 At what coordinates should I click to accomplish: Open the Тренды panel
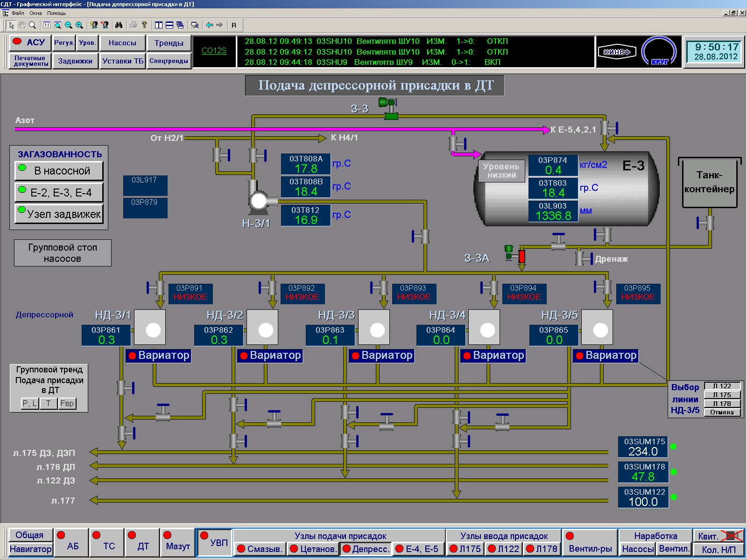click(x=169, y=43)
